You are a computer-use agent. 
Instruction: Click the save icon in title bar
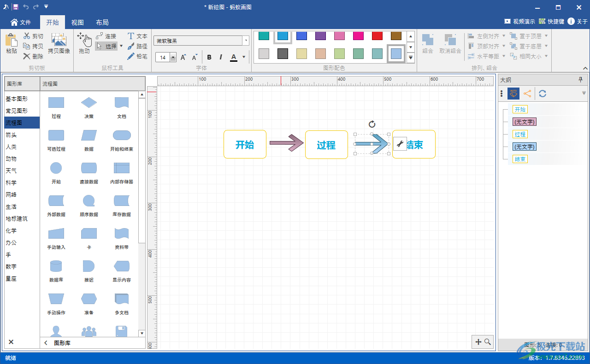(x=16, y=6)
